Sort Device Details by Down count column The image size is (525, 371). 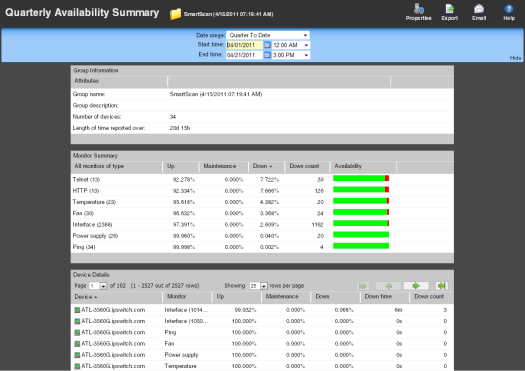tap(429, 297)
